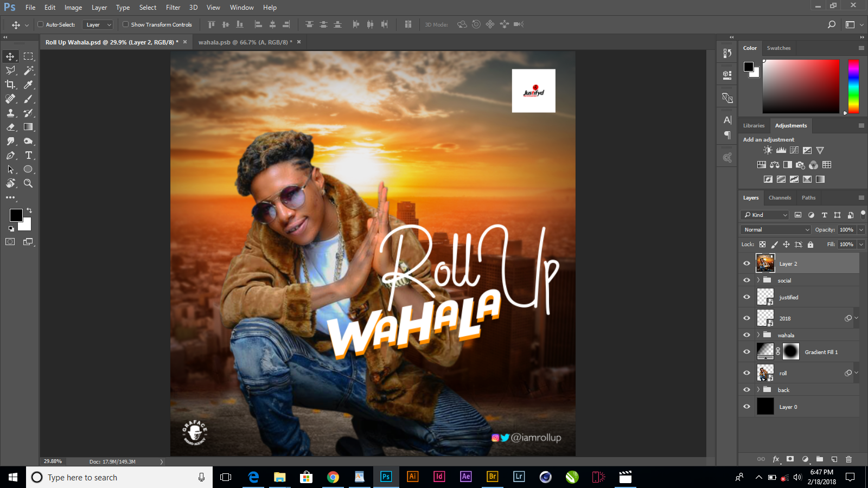Viewport: 868px width, 488px height.
Task: Switch to the Libraries tab
Action: (x=754, y=126)
